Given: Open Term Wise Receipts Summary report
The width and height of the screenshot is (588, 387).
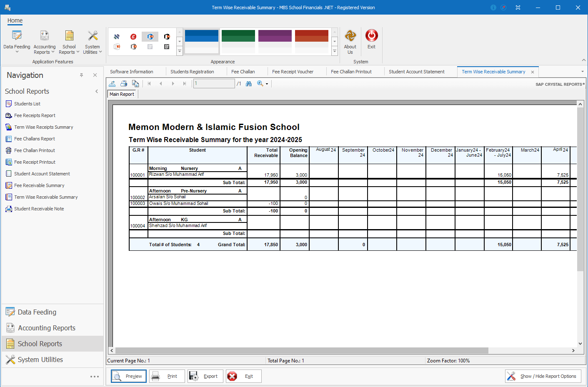Looking at the screenshot, I should pyautogui.click(x=43, y=127).
